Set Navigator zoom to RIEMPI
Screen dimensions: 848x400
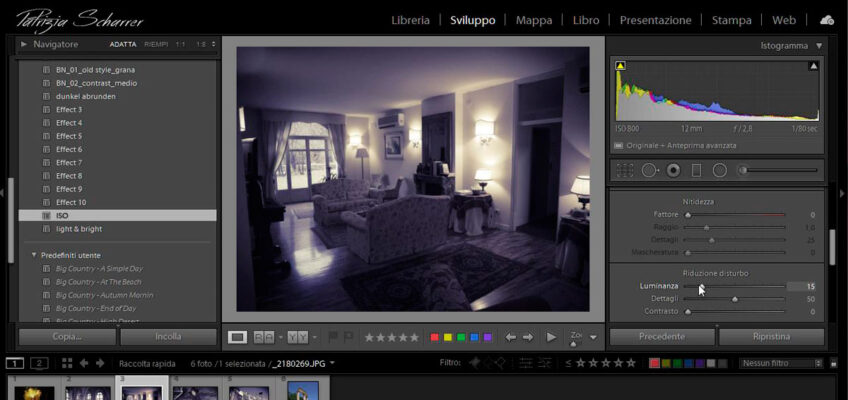(156, 44)
